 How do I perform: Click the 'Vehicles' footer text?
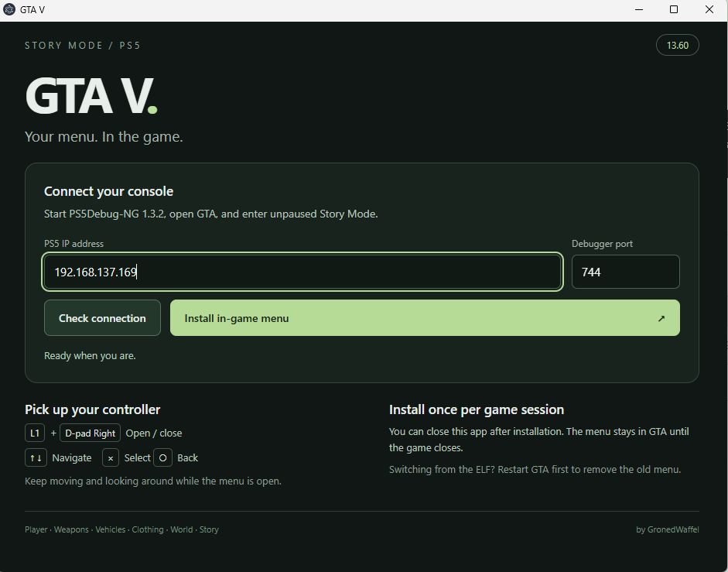(x=111, y=529)
